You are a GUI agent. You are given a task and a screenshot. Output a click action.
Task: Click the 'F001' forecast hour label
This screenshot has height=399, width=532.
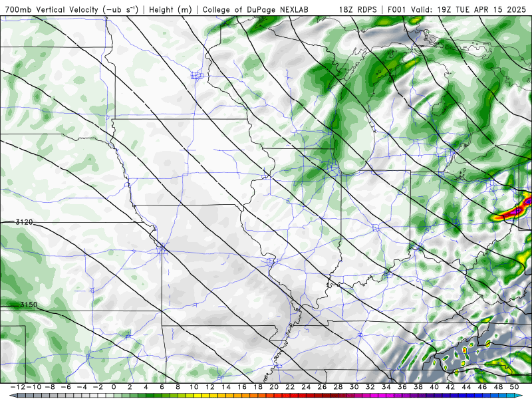click(397, 9)
